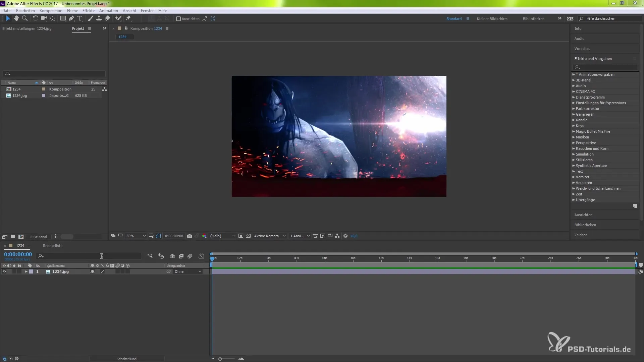The width and height of the screenshot is (644, 362).
Task: Click the timeline zoom slider handle
Action: point(220,359)
